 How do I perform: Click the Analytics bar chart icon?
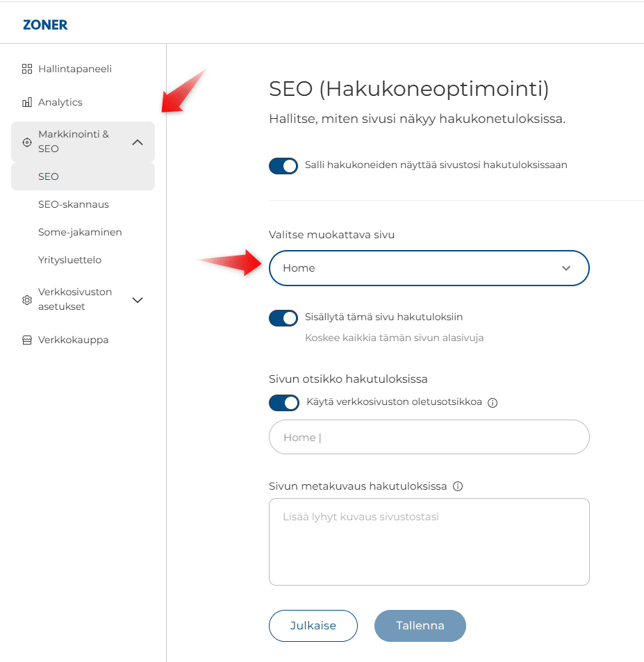pos(27,102)
